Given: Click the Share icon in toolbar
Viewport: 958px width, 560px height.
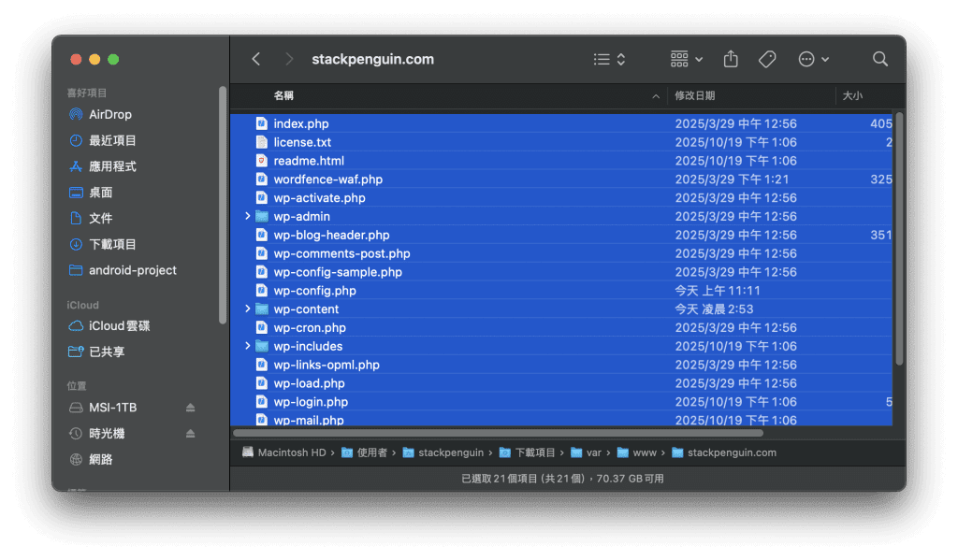Looking at the screenshot, I should pos(731,59).
